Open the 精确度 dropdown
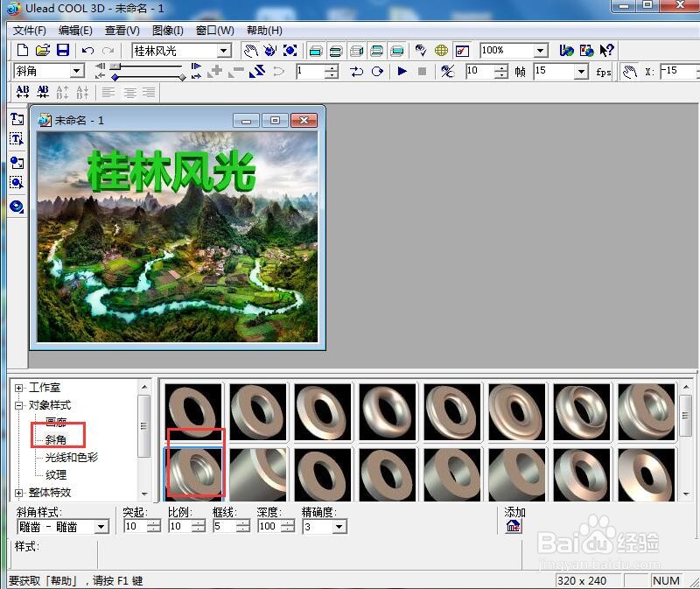This screenshot has width=700, height=589. point(339,527)
